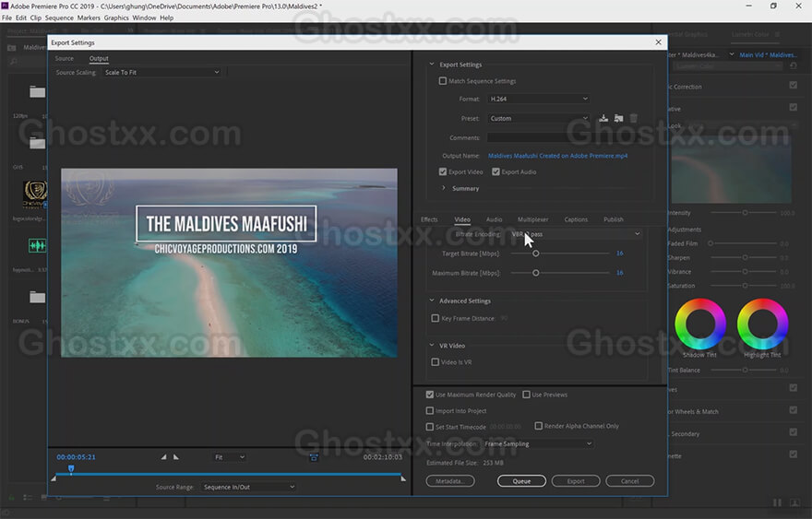Toggle Use Maximum Render Quality checkbox
The height and width of the screenshot is (519, 812).
pos(430,395)
